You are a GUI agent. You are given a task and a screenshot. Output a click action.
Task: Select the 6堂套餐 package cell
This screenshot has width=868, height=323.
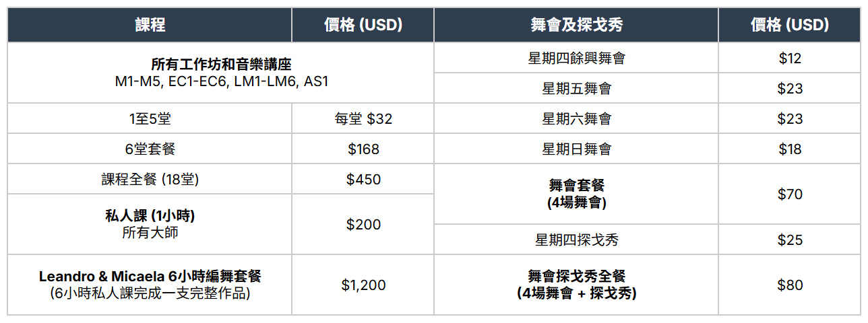click(150, 149)
